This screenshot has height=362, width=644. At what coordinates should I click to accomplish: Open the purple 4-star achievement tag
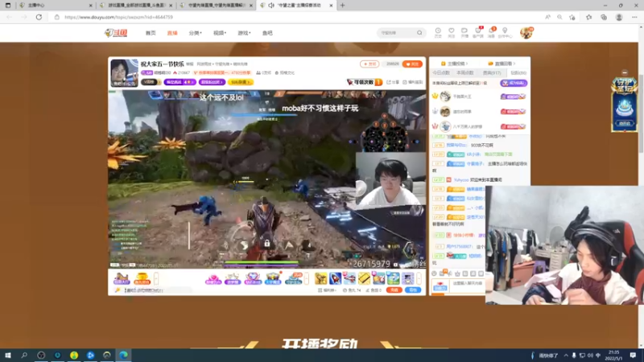[180, 82]
